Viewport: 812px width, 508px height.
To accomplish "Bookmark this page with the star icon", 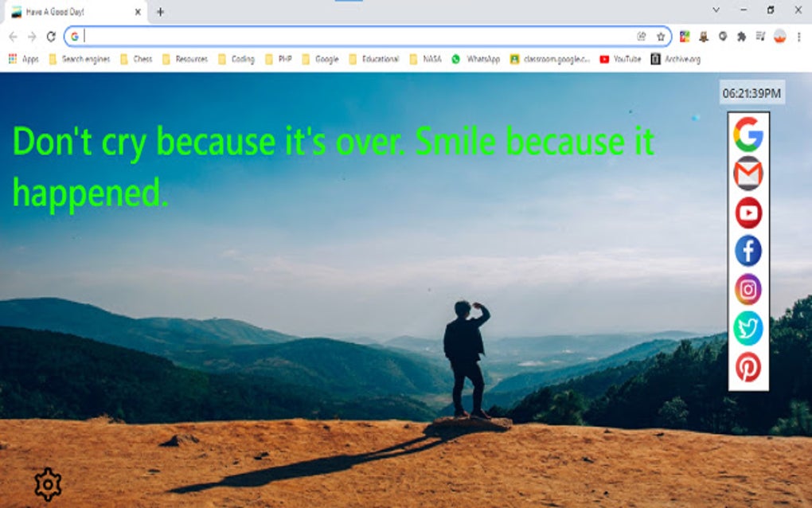I will tap(661, 36).
